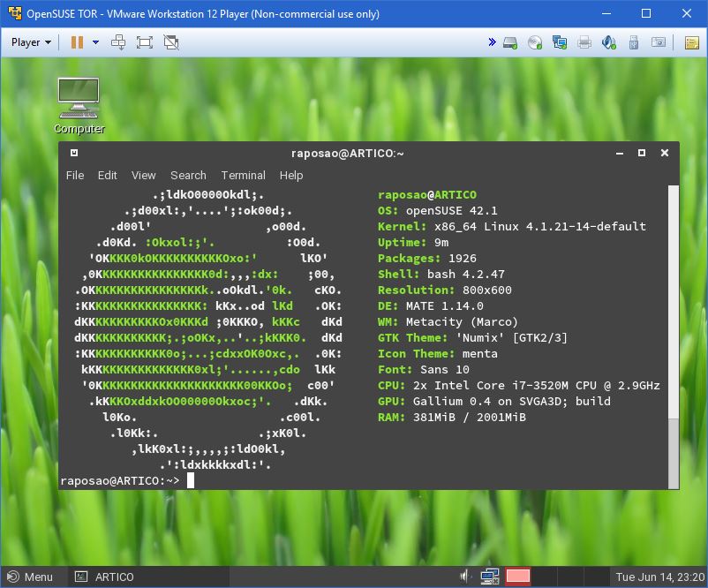This screenshot has width=708, height=588.
Task: Open the Player dropdown menu
Action: pyautogui.click(x=29, y=41)
